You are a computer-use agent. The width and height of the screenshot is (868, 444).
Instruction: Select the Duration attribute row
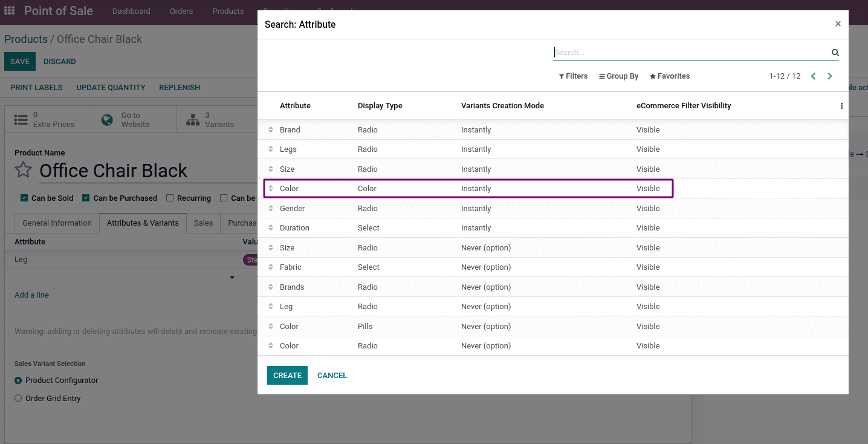click(552, 228)
